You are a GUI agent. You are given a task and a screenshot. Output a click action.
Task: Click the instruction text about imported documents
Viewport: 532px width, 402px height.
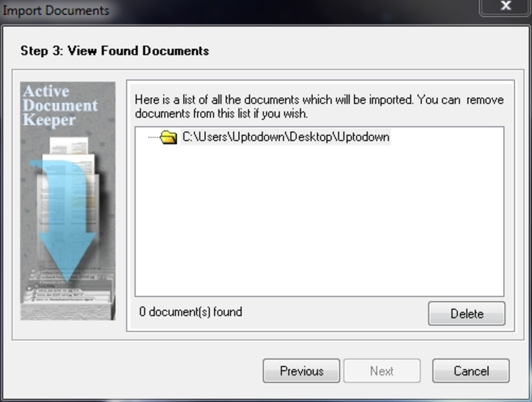tap(319, 107)
